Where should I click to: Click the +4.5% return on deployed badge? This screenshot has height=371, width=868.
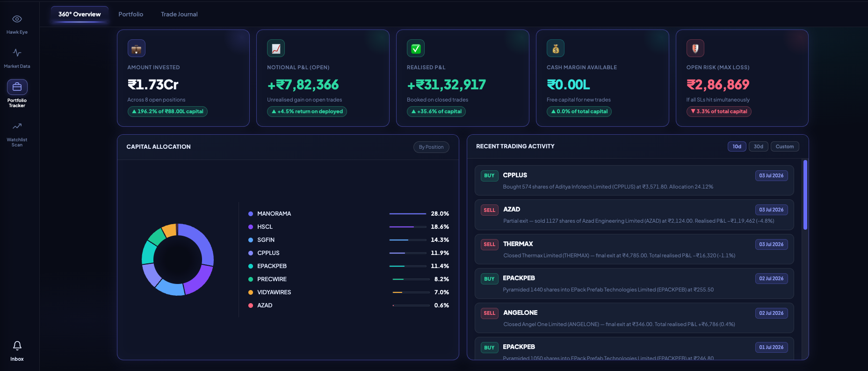coord(307,111)
